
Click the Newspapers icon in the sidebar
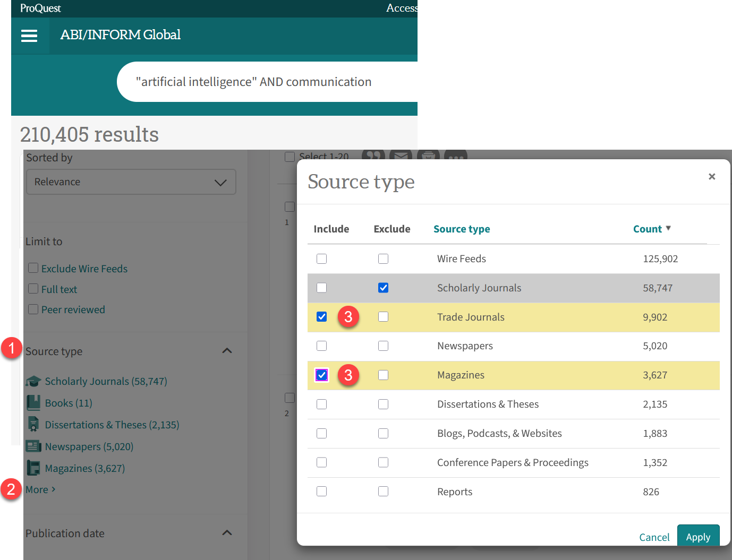pyautogui.click(x=33, y=446)
